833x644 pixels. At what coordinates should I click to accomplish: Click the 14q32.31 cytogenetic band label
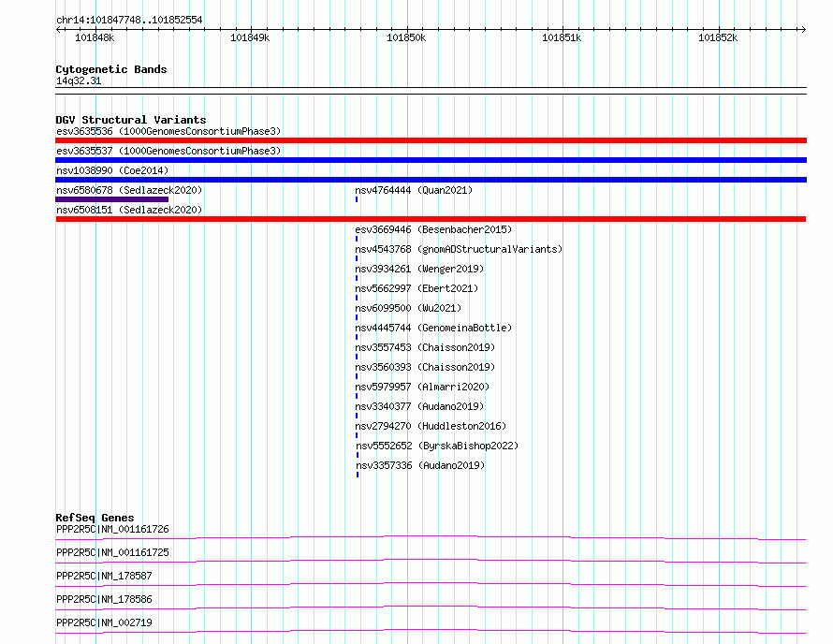pyautogui.click(x=79, y=80)
